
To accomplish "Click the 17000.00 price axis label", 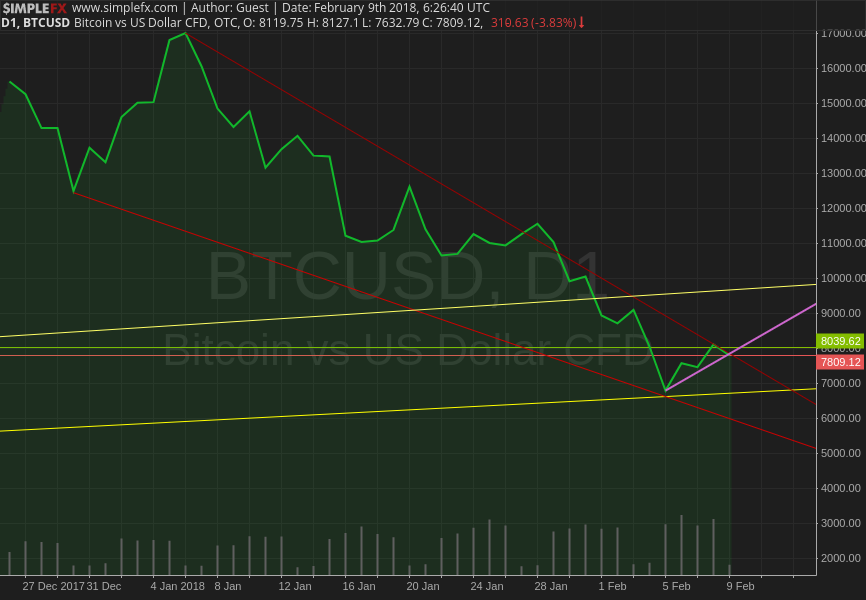I will point(843,33).
